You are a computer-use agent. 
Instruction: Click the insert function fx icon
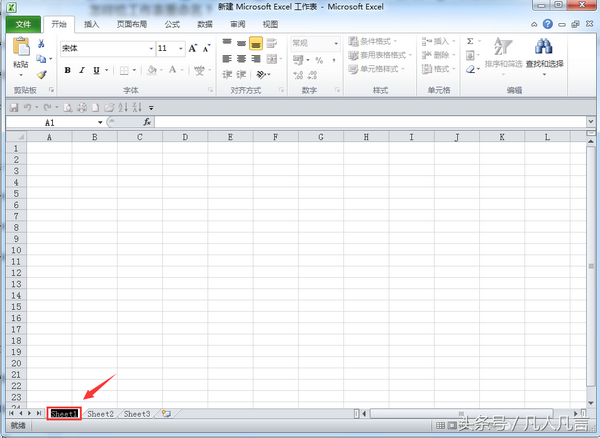[x=147, y=122]
